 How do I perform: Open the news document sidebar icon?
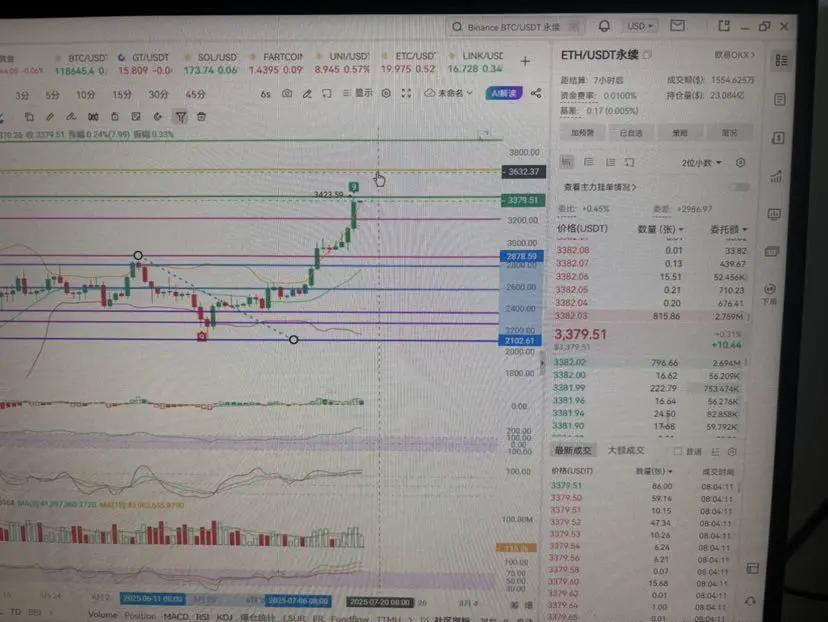click(780, 99)
